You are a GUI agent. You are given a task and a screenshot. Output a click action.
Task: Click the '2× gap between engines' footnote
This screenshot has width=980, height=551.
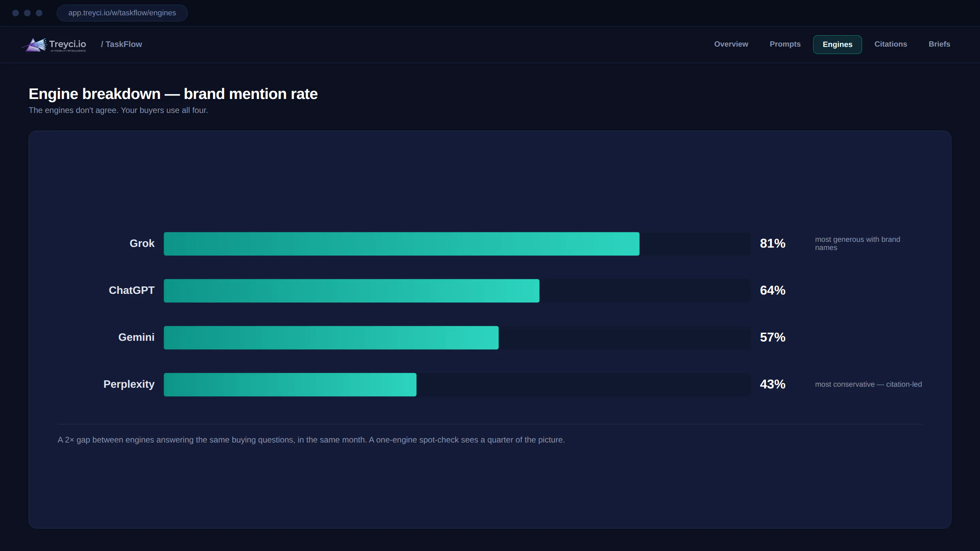(311, 440)
